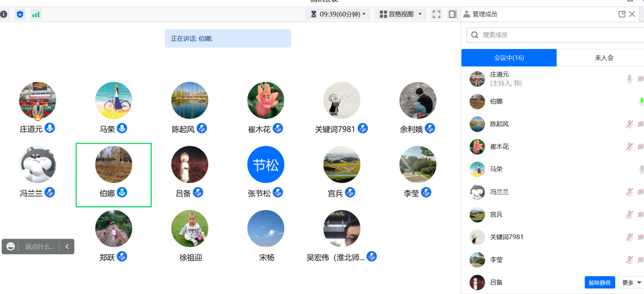
Task: Open the 更多 dropdown for 吕备
Action: tap(631, 282)
